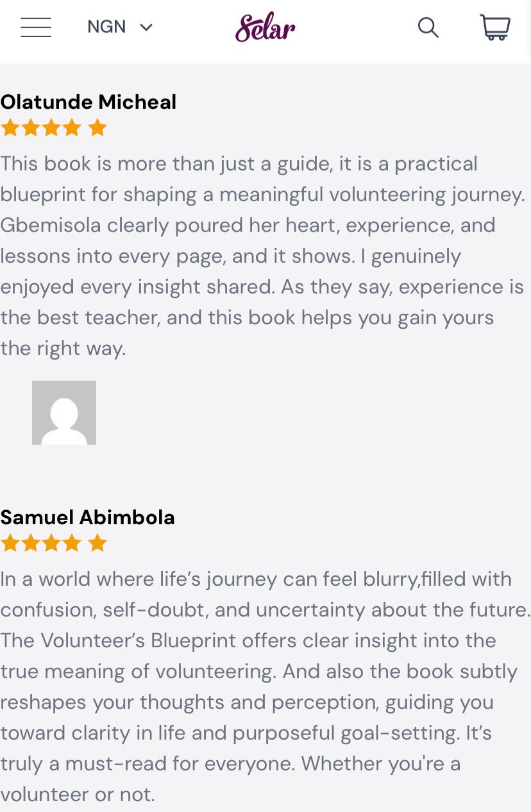531x812 pixels.
Task: Click the first star of Samuel Abimbola's rating
Action: pos(10,543)
